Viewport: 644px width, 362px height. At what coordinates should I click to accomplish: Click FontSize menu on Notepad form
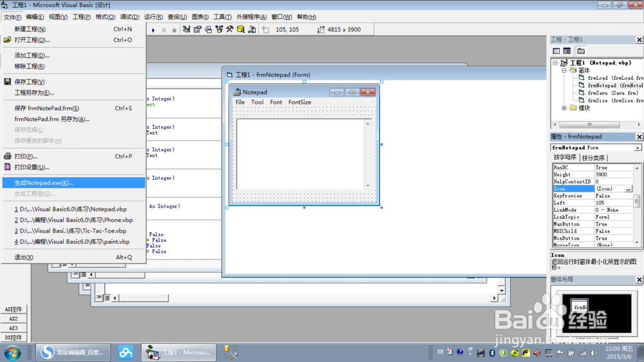coord(300,102)
